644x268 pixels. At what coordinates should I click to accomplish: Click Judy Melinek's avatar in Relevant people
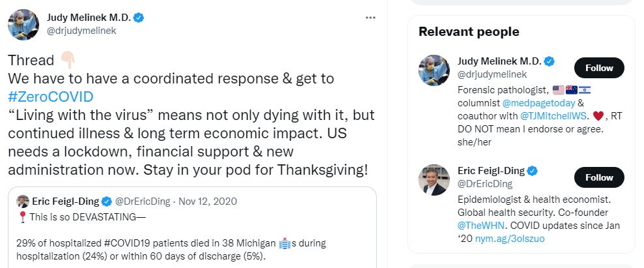click(x=433, y=70)
